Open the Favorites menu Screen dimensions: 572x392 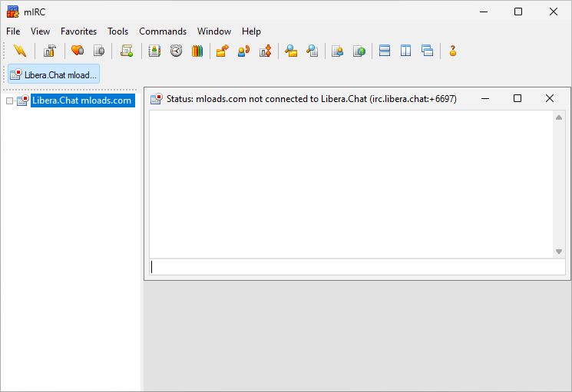pyautogui.click(x=78, y=31)
